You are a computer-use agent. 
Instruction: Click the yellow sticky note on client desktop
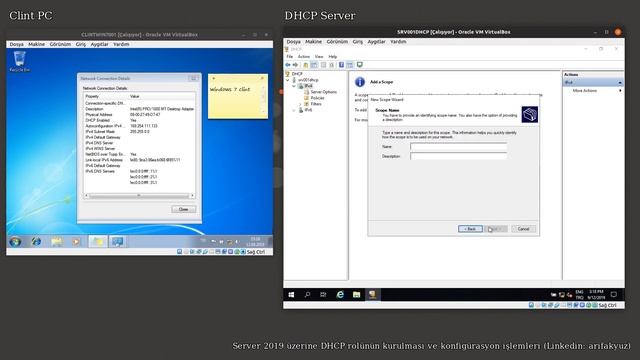238,97
